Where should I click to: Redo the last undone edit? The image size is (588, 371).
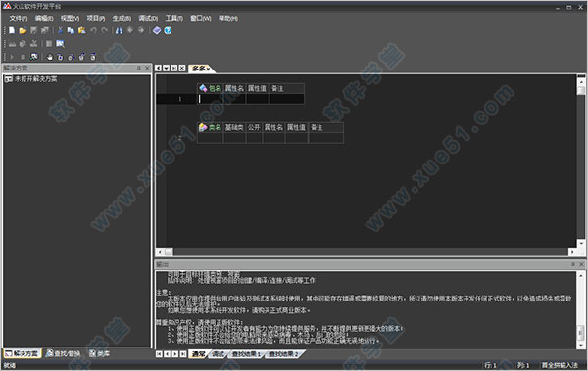(105, 30)
